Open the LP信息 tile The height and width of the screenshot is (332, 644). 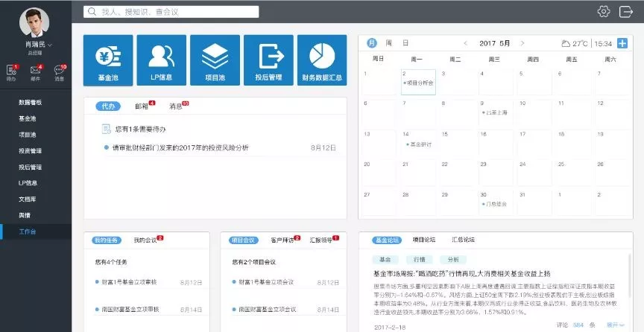click(162, 60)
